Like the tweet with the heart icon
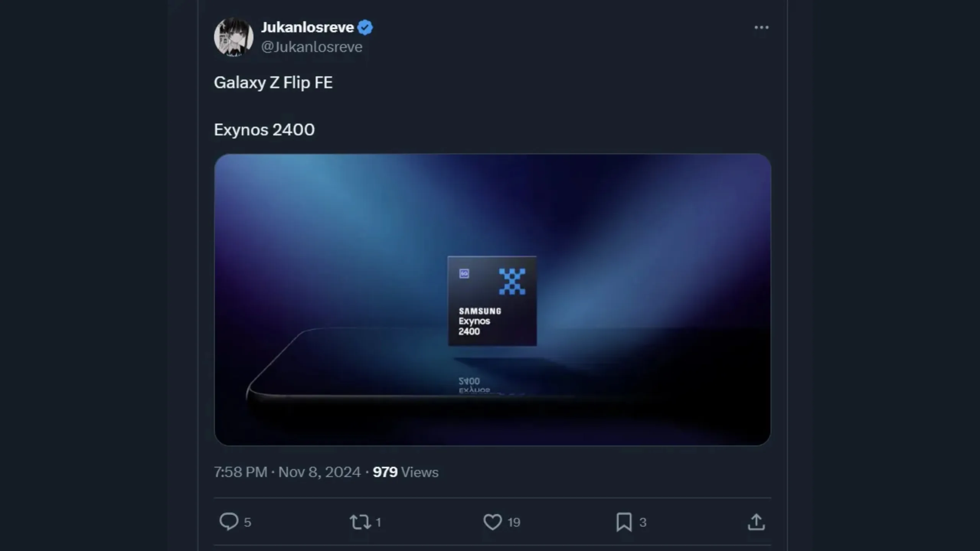Image resolution: width=980 pixels, height=551 pixels. click(x=492, y=522)
